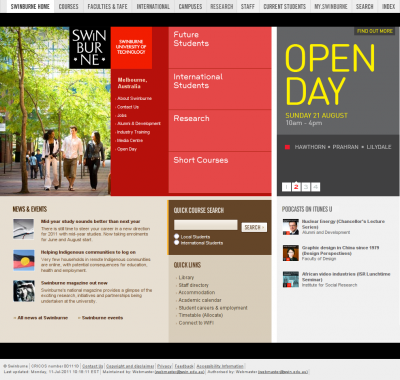The height and width of the screenshot is (380, 400).
Task: Open Accessibility information footer link
Action: (220, 366)
